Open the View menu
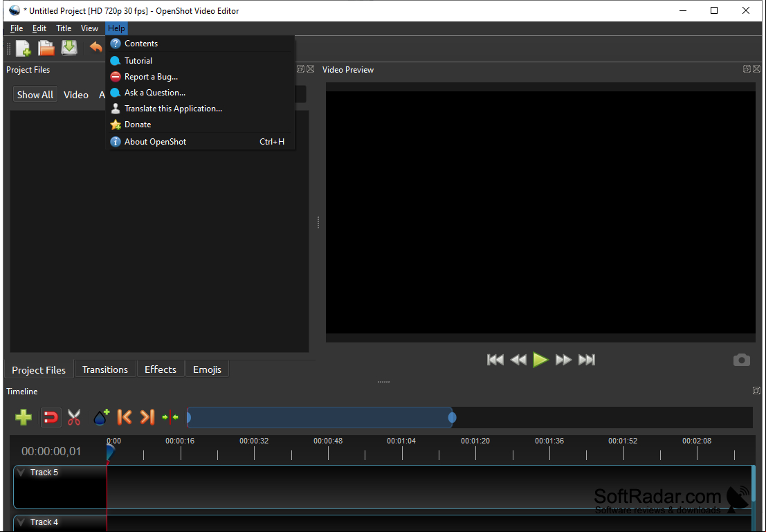 pos(89,28)
